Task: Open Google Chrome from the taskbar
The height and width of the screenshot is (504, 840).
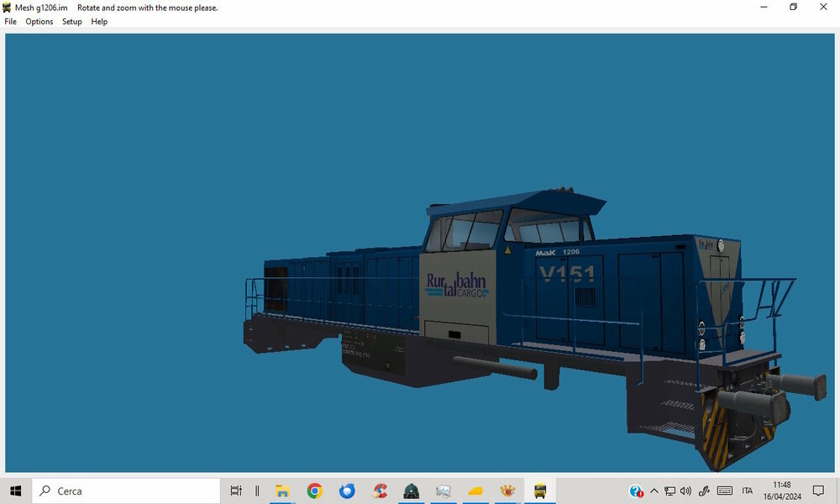Action: [314, 491]
